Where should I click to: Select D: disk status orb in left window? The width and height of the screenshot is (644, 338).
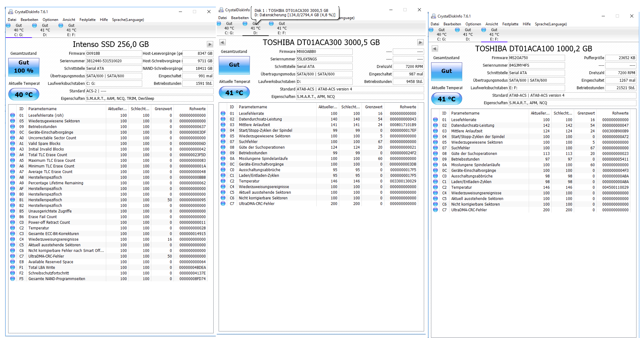(35, 26)
